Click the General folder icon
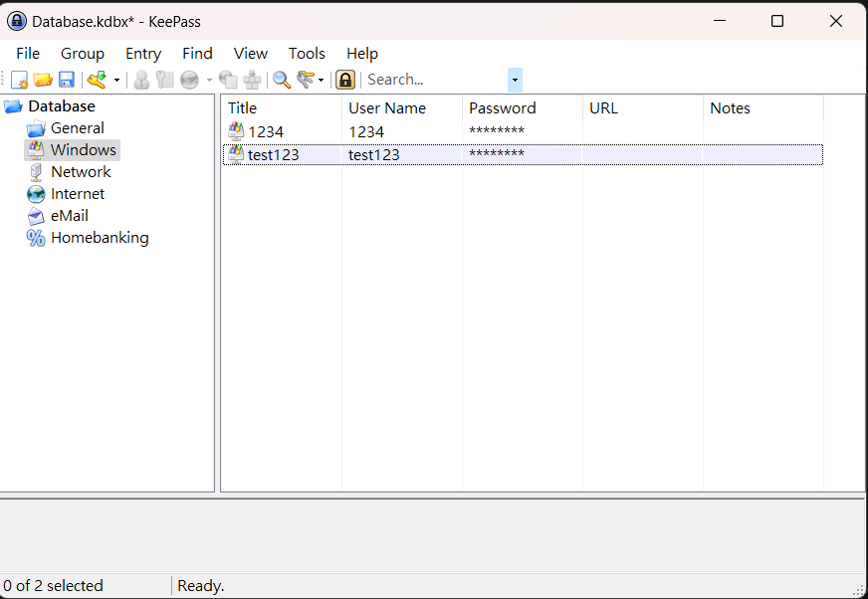868x599 pixels. 36,129
